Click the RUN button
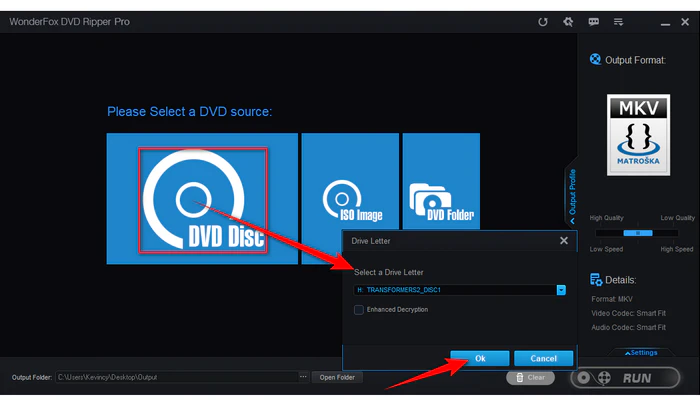The height and width of the screenshot is (407, 700). coord(625,378)
